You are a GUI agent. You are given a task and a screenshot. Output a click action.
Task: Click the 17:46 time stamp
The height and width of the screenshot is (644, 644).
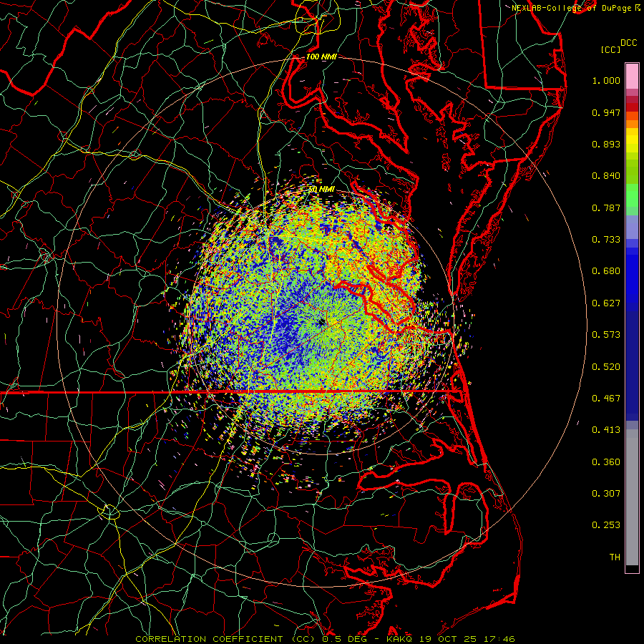click(499, 639)
